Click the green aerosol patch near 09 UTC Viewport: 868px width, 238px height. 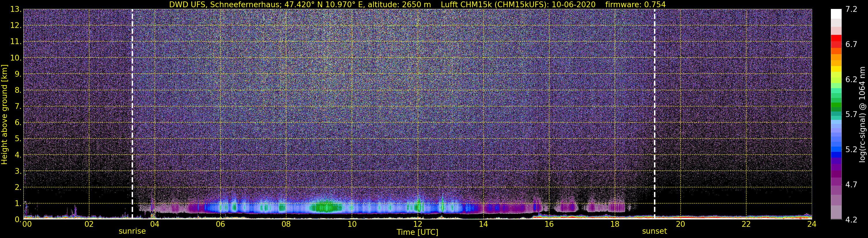pyautogui.click(x=326, y=206)
